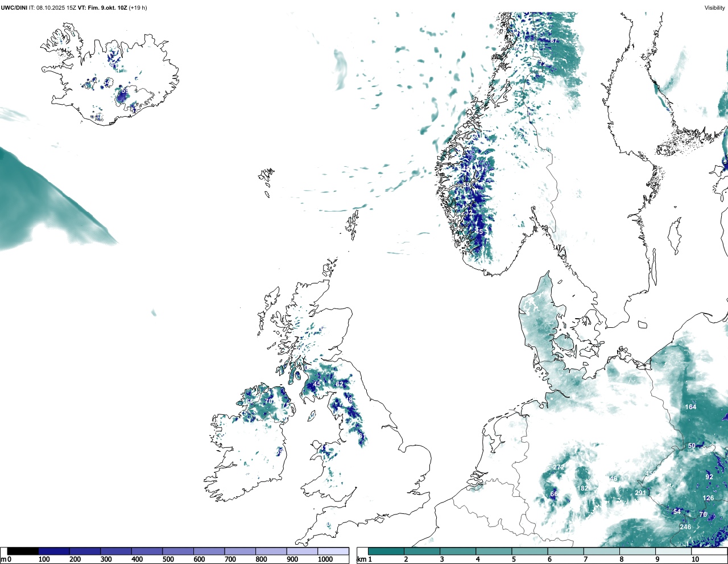Select the '246' value near bottom right
Viewport: 728px width, 564px height.
685,527
